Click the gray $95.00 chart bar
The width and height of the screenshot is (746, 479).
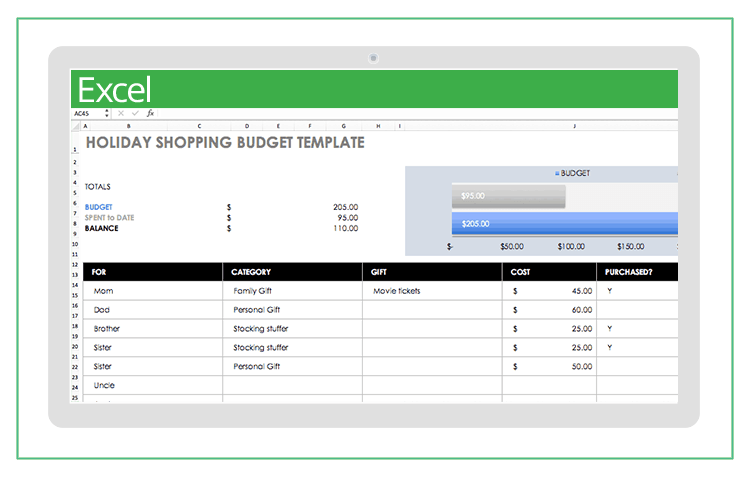(508, 196)
